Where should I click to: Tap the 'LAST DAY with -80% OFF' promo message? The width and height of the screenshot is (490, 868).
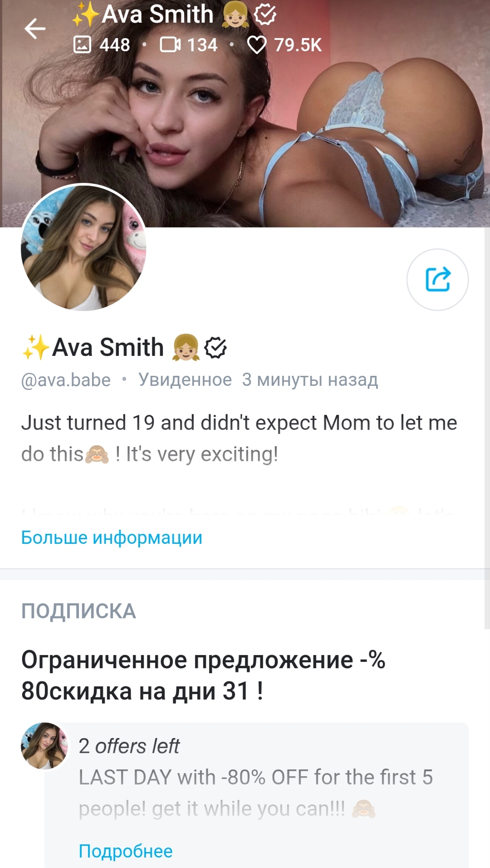[x=256, y=793]
